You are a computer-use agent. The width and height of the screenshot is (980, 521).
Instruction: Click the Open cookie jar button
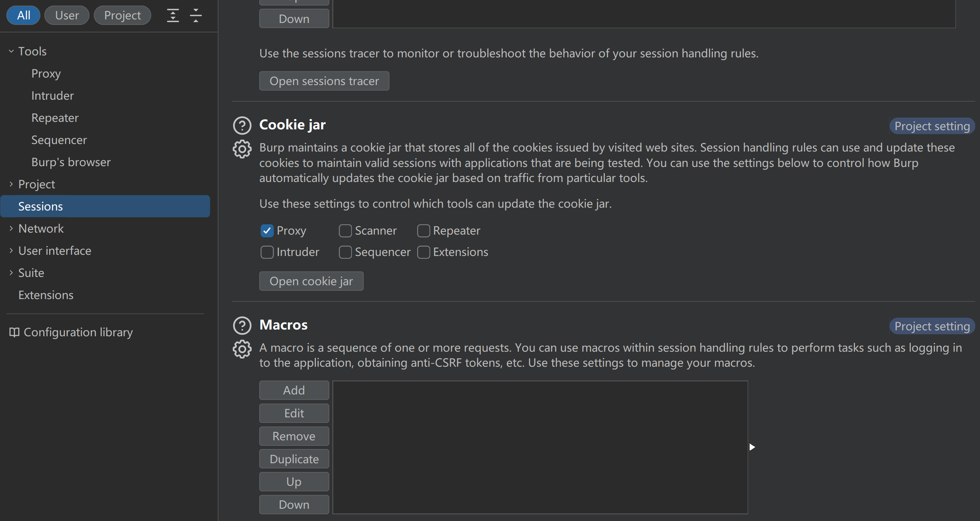coord(311,281)
